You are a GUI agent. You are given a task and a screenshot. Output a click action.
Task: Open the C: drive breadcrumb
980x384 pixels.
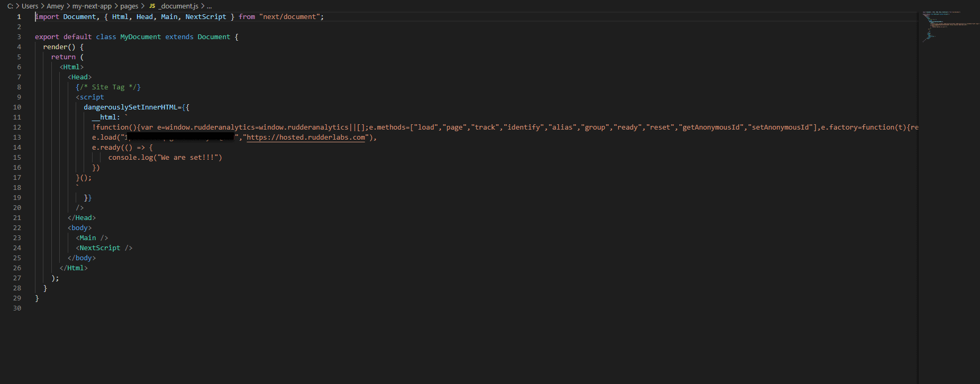10,6
